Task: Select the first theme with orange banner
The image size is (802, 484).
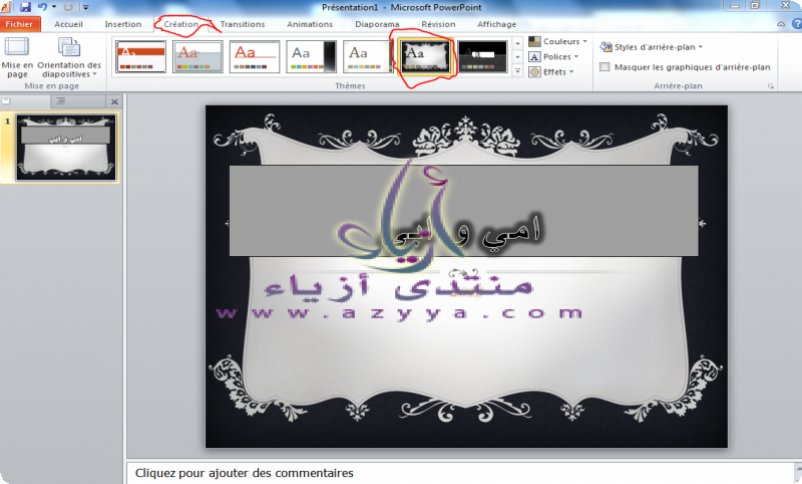Action: 140,57
